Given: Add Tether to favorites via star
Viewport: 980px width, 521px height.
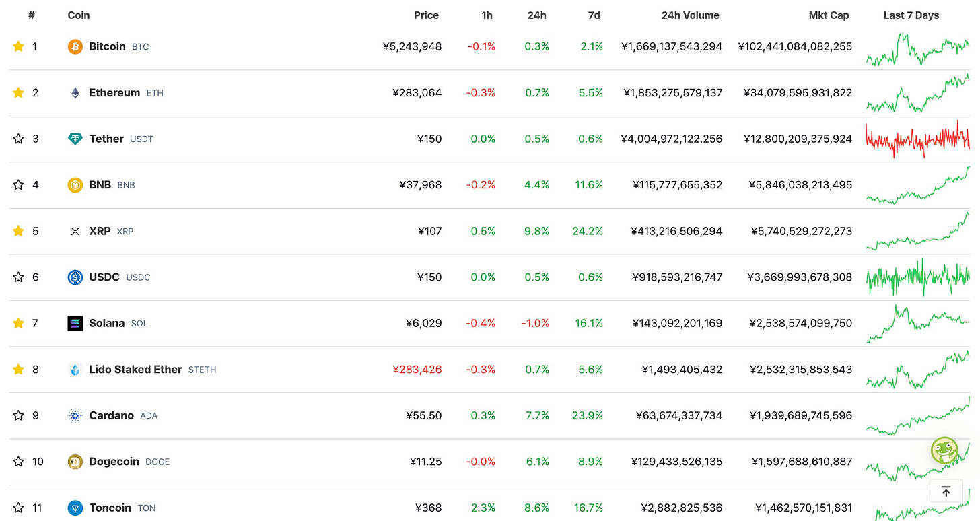Looking at the screenshot, I should (x=18, y=139).
